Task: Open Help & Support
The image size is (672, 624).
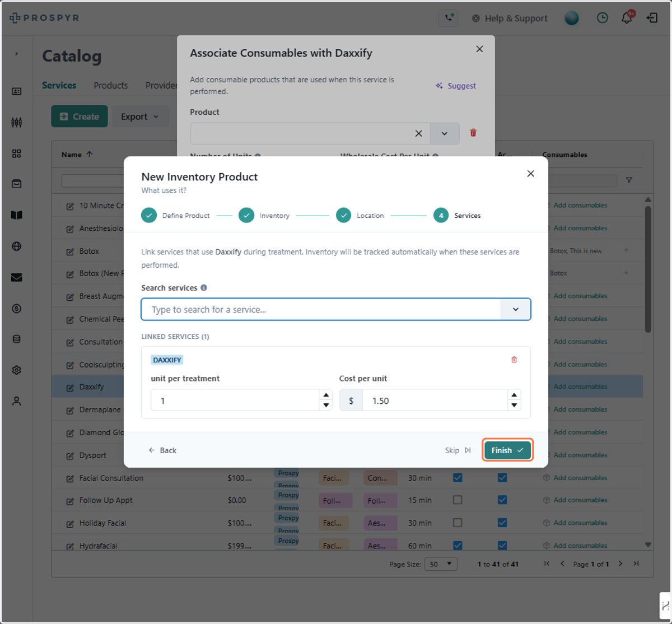Action: click(x=509, y=18)
